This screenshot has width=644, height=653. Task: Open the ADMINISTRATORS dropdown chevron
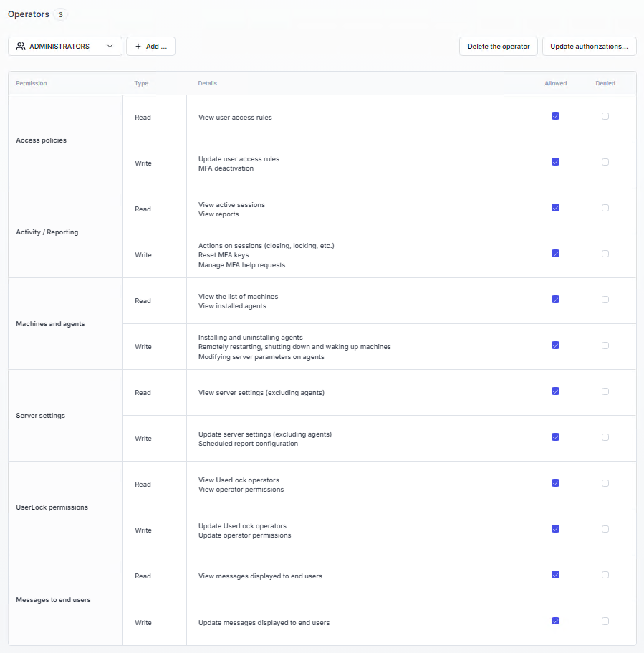(x=110, y=47)
